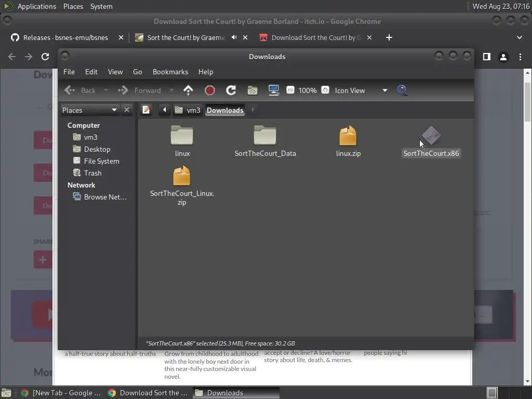Viewport: 532px width, 399px height.
Task: Open the Applications menu in the top panel
Action: click(x=37, y=6)
